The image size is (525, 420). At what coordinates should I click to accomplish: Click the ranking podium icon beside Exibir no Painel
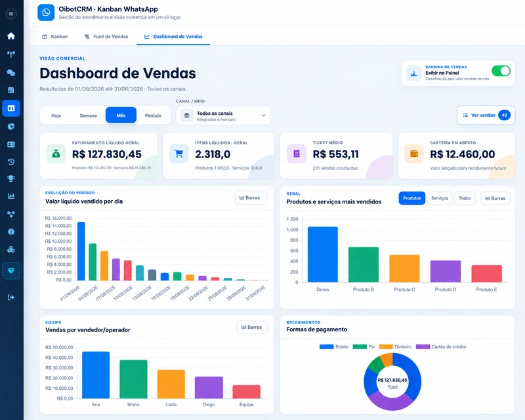(x=414, y=73)
